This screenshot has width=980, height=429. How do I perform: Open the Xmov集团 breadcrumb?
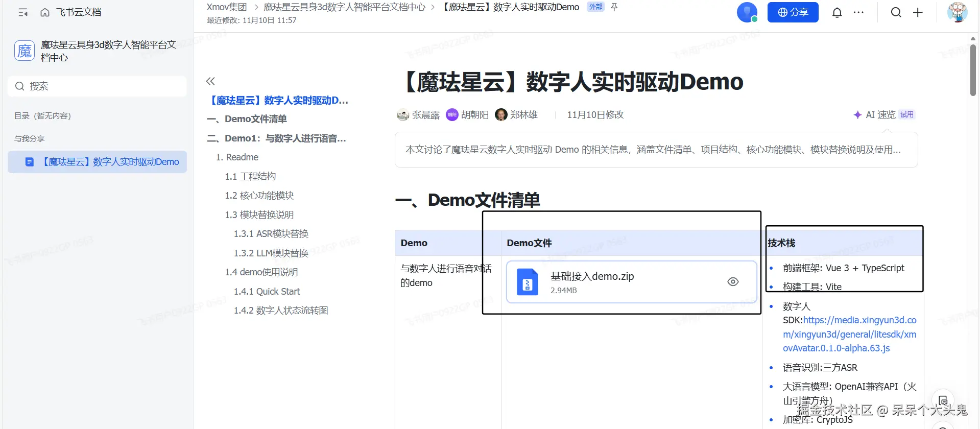click(227, 7)
